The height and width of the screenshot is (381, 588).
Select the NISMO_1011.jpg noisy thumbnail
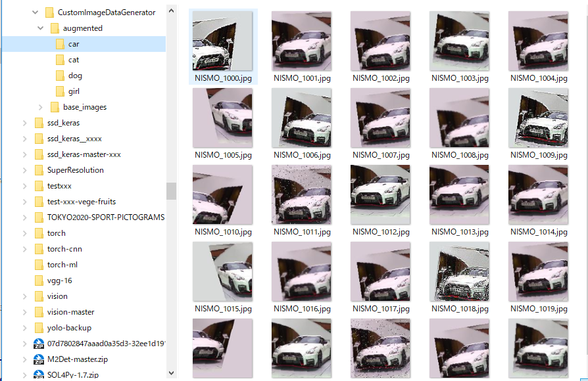pos(301,194)
